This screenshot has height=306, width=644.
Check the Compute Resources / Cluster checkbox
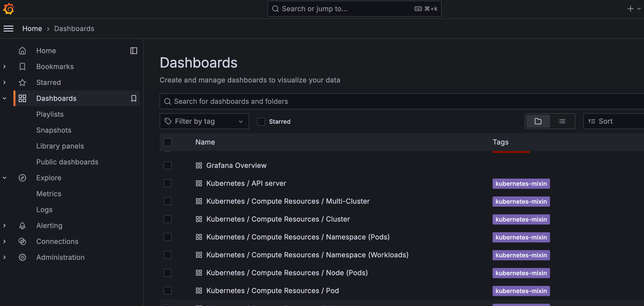[168, 219]
